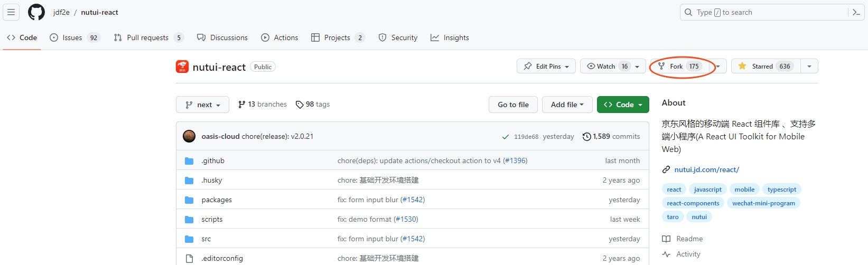The image size is (868, 265).
Task: Focus the Type to search field
Action: (766, 12)
